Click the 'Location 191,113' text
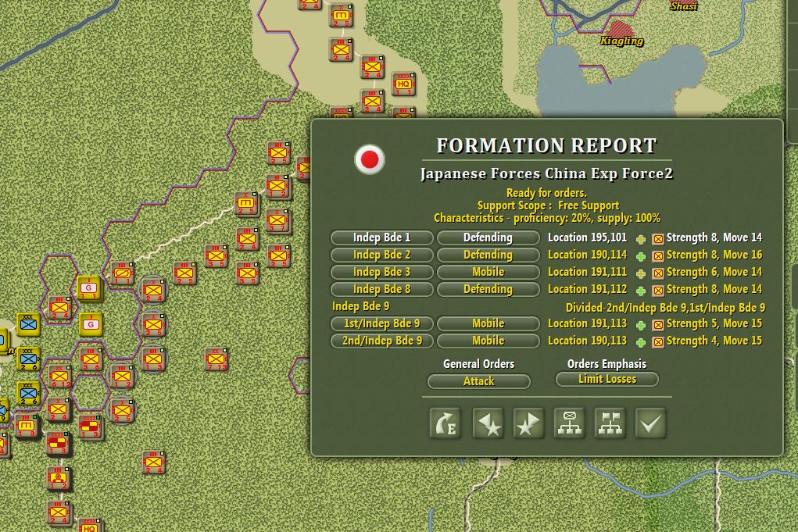The width and height of the screenshot is (798, 532). click(587, 323)
